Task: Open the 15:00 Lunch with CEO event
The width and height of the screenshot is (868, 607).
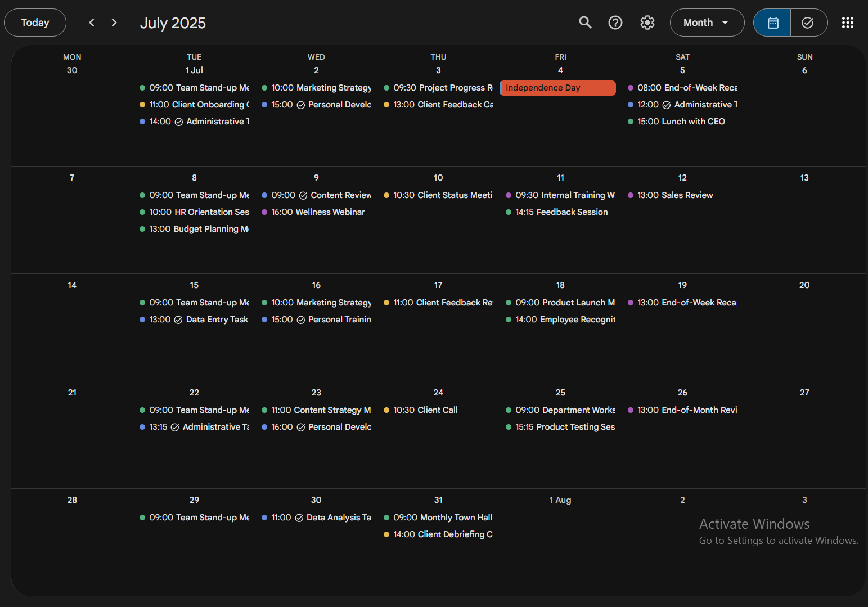Action: pos(681,122)
